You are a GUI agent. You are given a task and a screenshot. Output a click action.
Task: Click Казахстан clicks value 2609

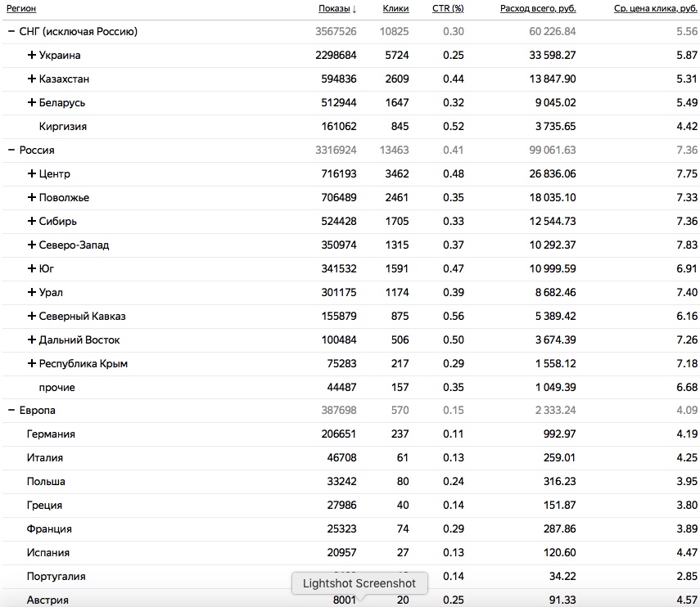point(397,79)
